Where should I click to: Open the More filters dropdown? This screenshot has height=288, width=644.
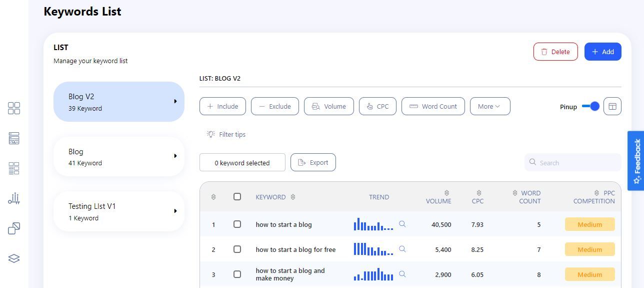click(x=490, y=106)
